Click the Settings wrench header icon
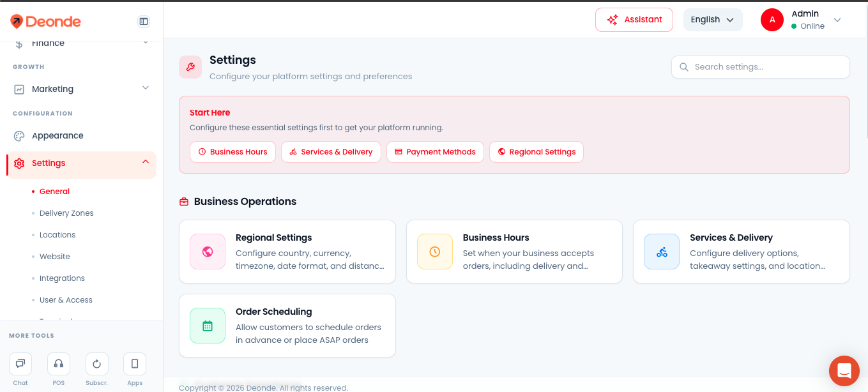The height and width of the screenshot is (392, 868). tap(190, 67)
